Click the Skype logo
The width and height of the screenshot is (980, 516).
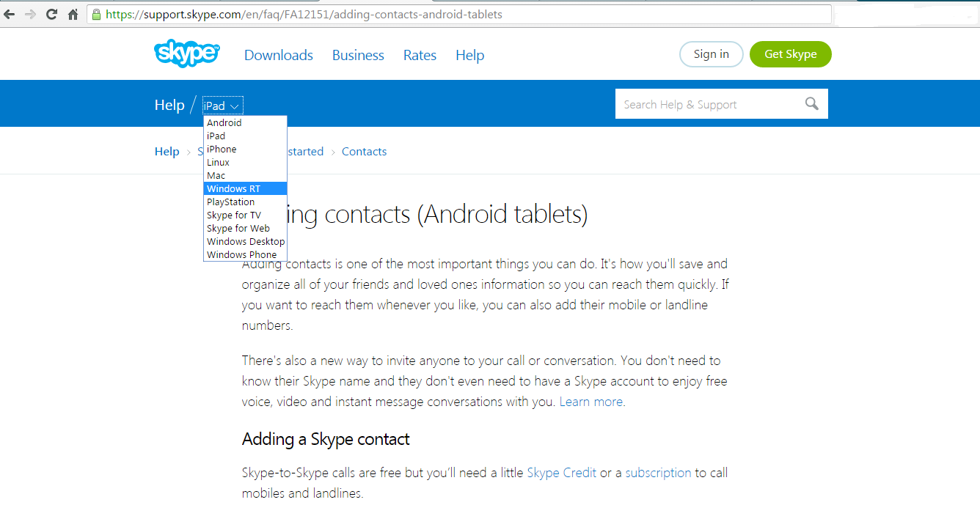pos(187,54)
